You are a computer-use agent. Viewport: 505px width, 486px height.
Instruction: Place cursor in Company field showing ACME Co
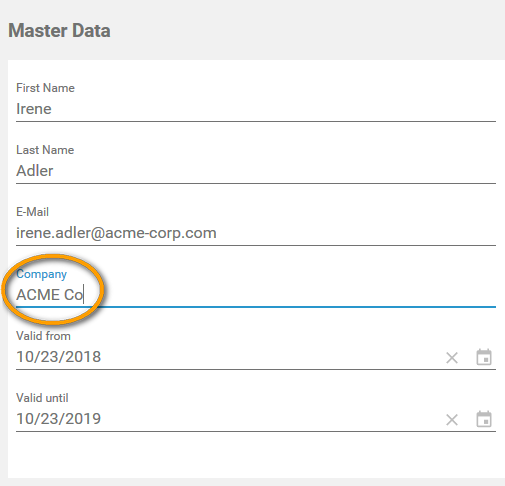[256, 295]
